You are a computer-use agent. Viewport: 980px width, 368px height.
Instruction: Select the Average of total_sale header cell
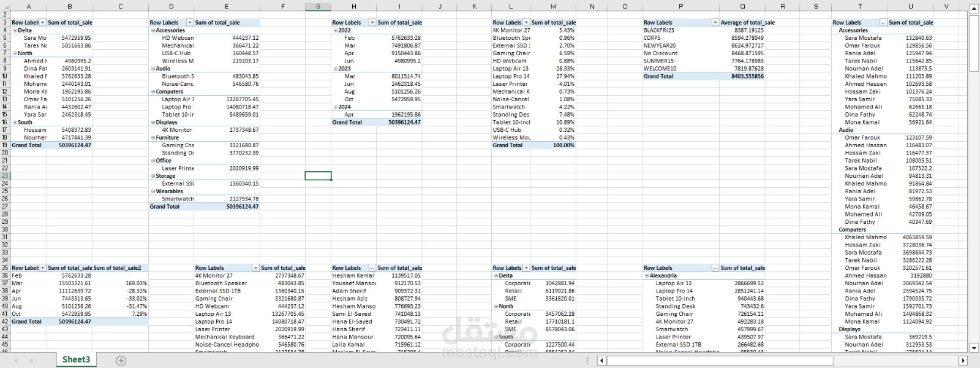pos(742,23)
